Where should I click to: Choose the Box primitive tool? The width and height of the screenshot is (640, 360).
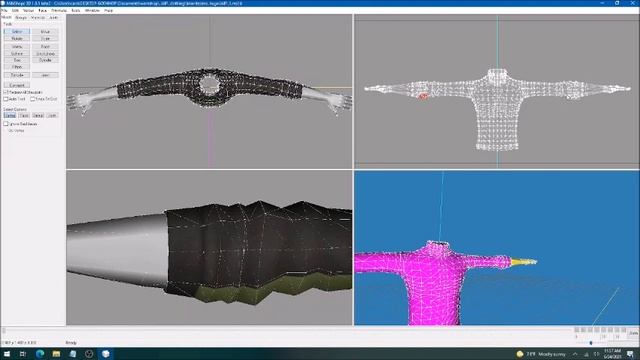[x=17, y=60]
